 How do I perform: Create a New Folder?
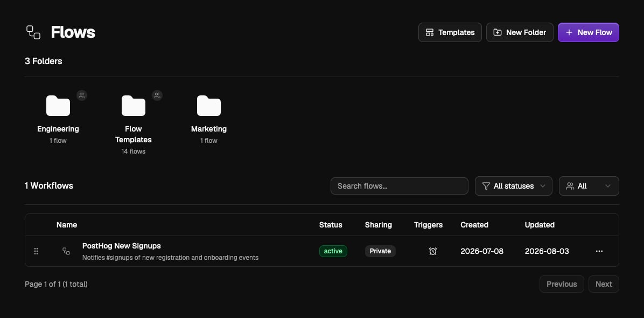point(520,32)
